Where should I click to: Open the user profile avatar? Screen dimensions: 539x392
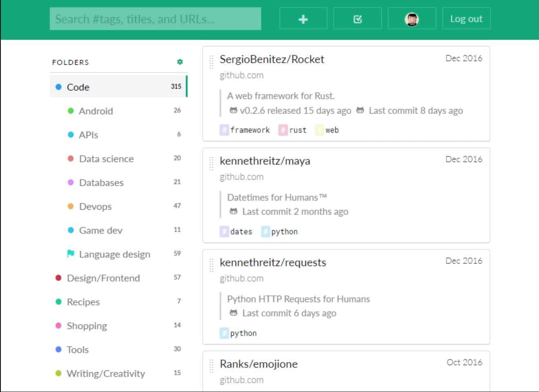click(x=412, y=19)
